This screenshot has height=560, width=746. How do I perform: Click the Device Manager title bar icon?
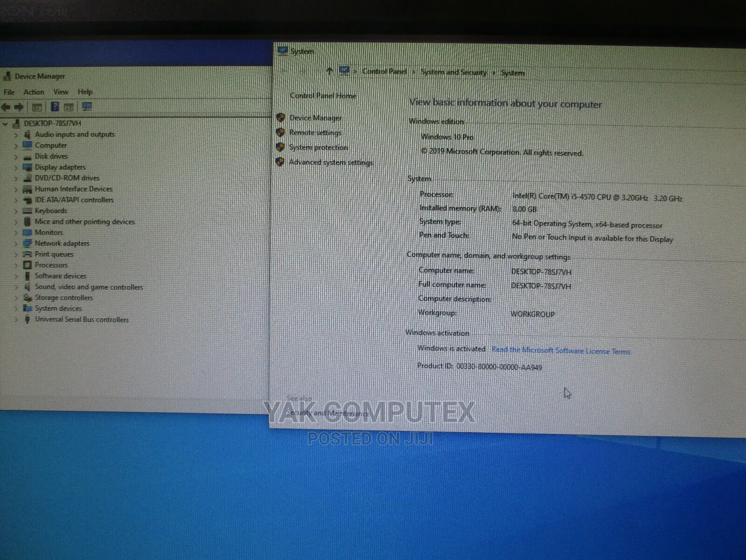(x=7, y=76)
